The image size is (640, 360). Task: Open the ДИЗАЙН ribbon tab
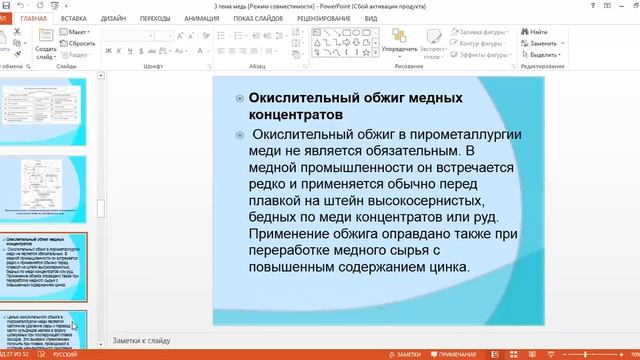[x=113, y=18]
